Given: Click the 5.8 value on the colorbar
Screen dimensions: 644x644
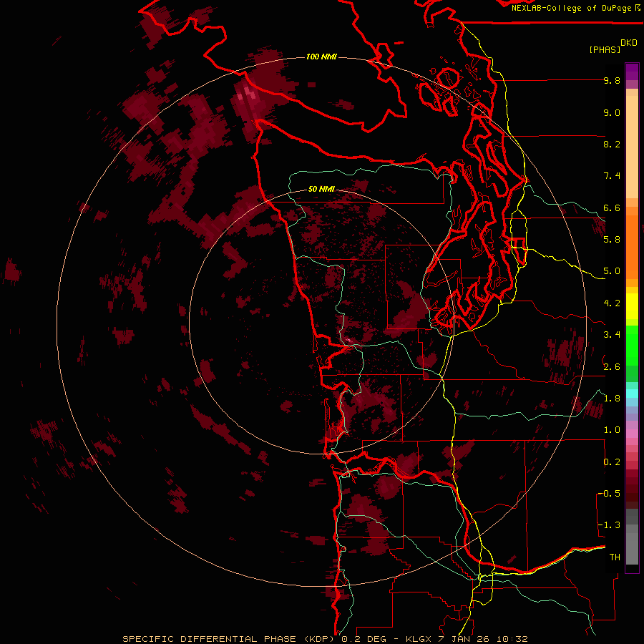Looking at the screenshot, I should (612, 240).
